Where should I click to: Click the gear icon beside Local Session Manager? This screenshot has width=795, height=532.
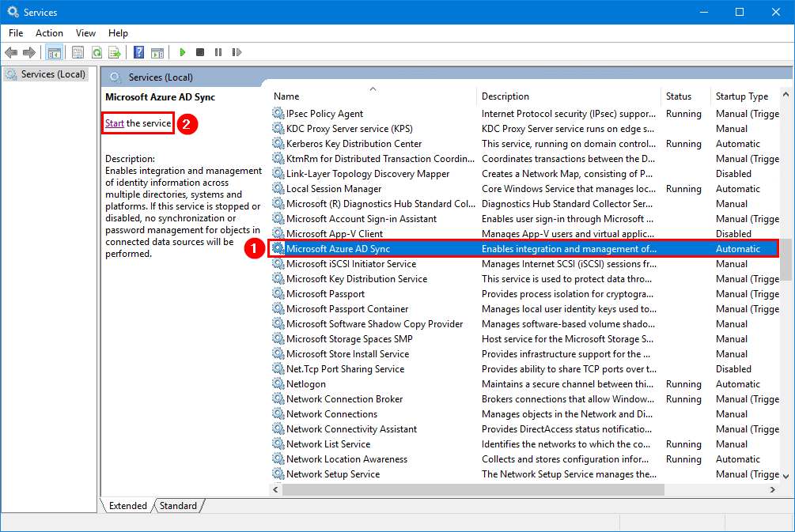tap(278, 188)
